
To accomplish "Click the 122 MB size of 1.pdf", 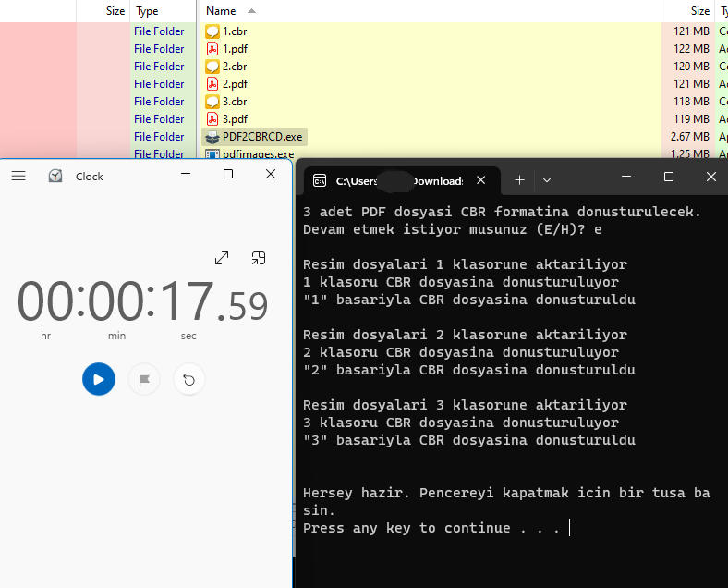I will 691,49.
